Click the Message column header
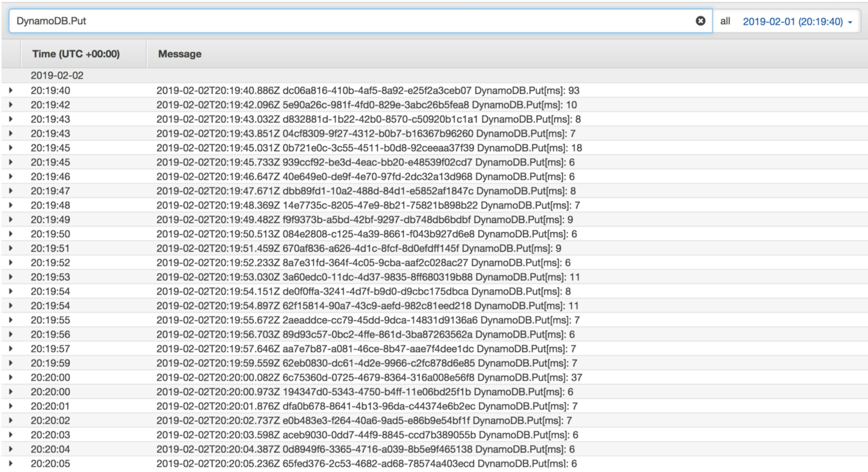This screenshot has height=472, width=868. pos(180,54)
